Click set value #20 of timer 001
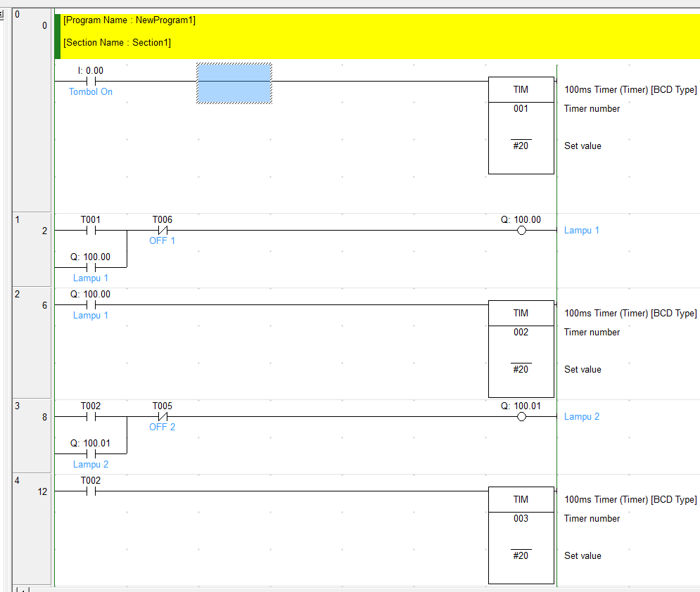Screen dimensions: 700x592 (521, 146)
